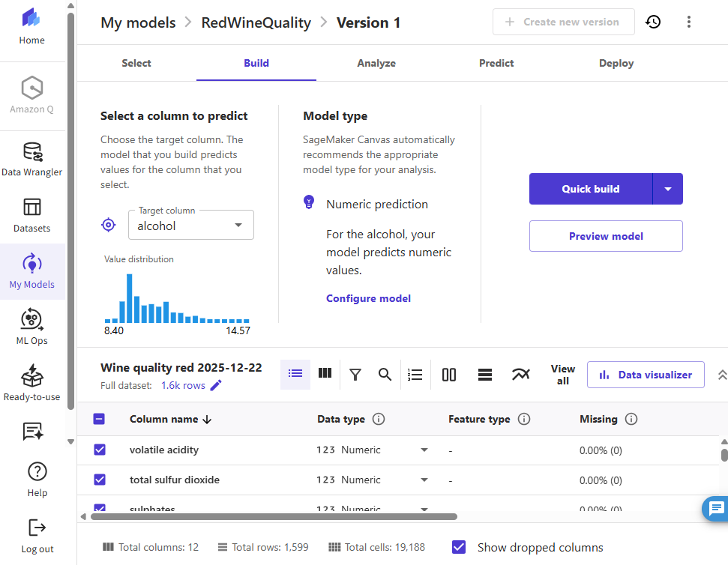Switch to grid view icon
The width and height of the screenshot is (728, 565).
point(325,373)
